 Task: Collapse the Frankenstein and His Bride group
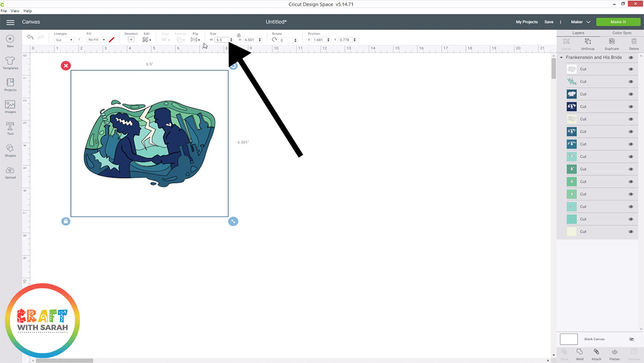click(561, 57)
